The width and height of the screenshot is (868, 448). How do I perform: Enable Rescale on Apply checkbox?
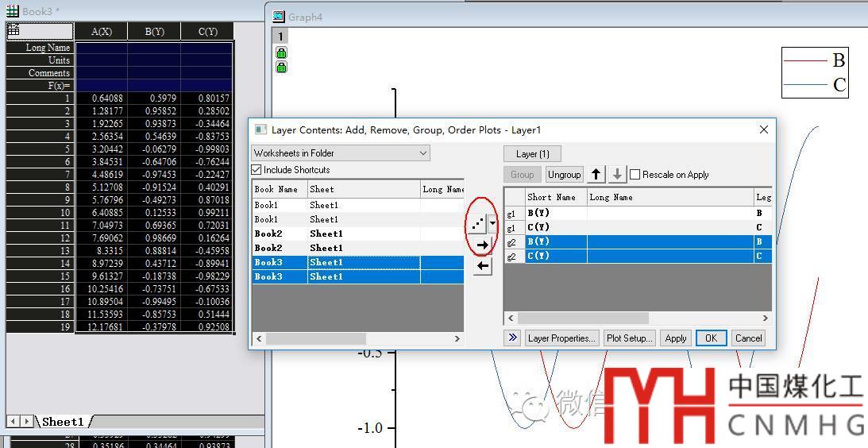pos(635,175)
